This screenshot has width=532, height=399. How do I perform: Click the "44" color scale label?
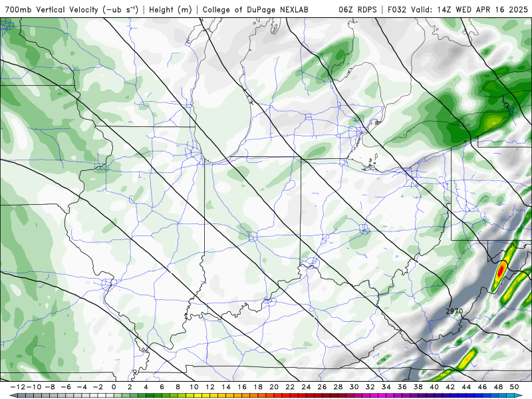[466, 387]
